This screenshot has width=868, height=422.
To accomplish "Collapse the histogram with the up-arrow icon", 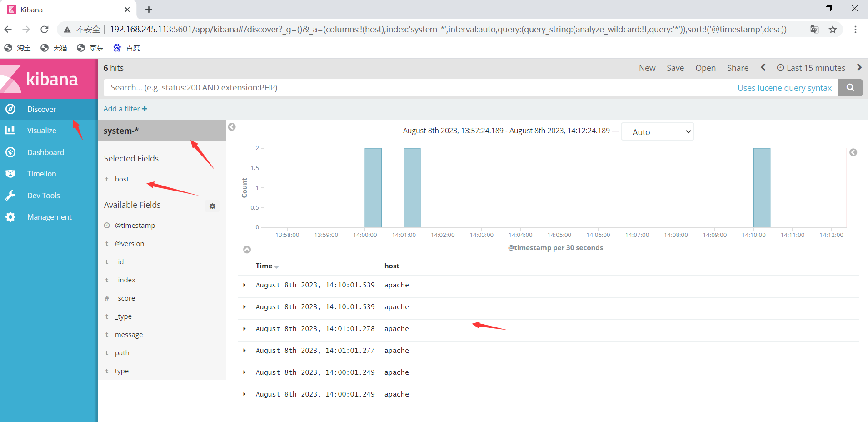I will pos(247,250).
